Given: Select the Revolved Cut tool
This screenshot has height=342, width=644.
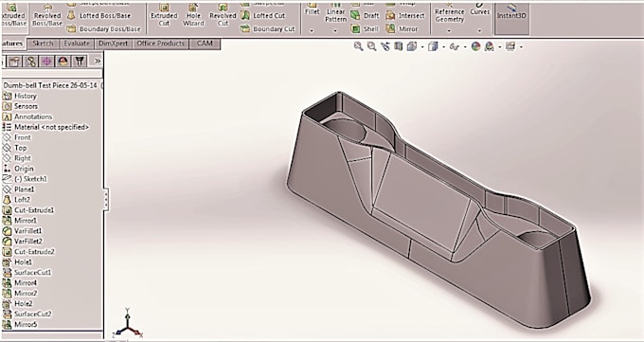Looking at the screenshot, I should [223, 15].
